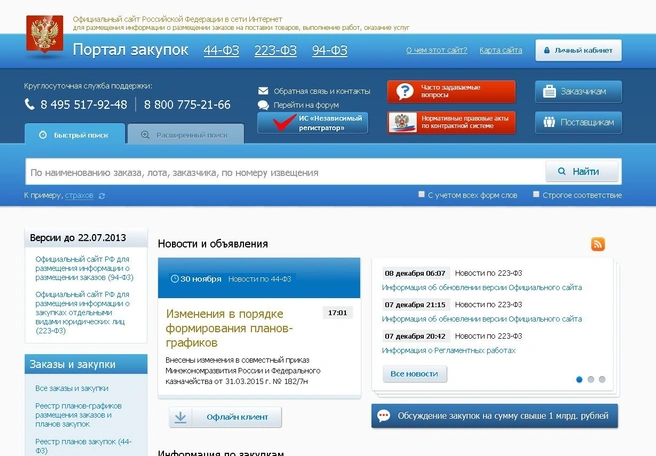Image resolution: width=656 pixels, height=456 pixels.
Task: Open the 223-ФЗ section
Action: click(275, 50)
